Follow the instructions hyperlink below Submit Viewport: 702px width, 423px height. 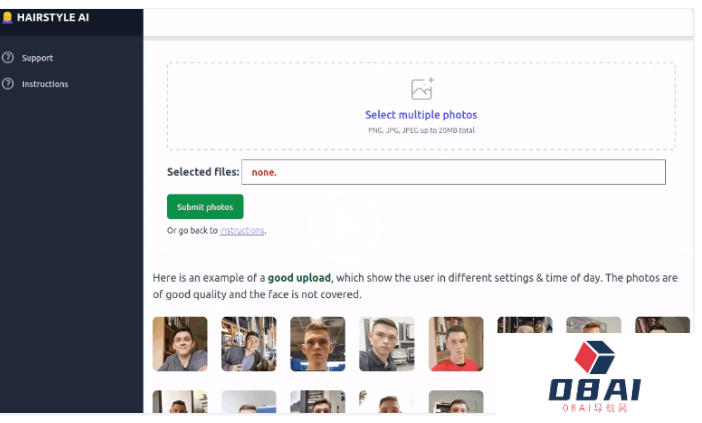(242, 231)
